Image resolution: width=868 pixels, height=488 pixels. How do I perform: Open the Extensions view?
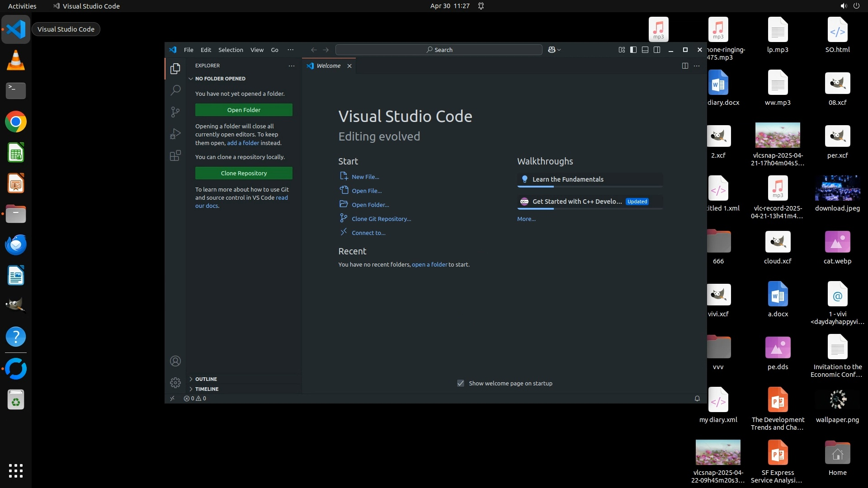pos(175,156)
